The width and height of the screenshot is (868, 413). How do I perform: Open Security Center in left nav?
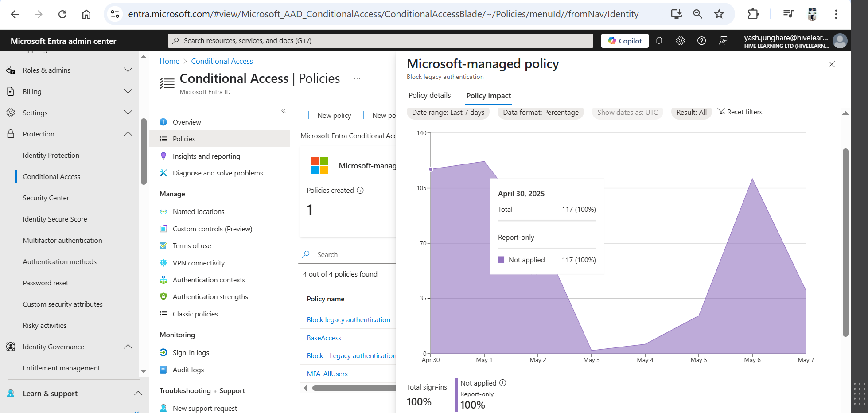[x=46, y=198]
